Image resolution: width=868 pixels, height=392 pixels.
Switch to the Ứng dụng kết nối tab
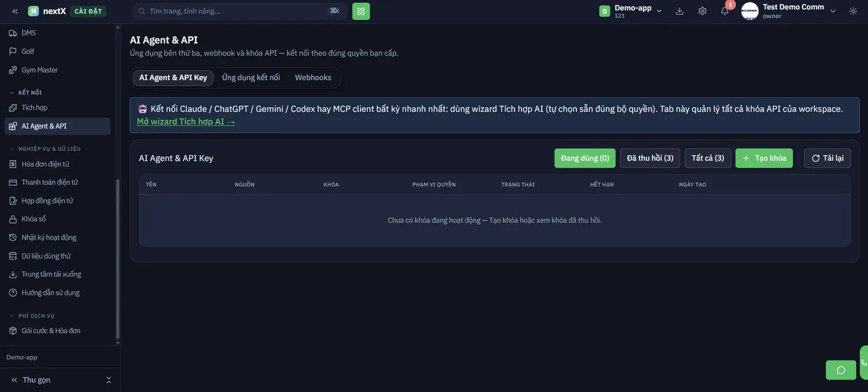[251, 78]
